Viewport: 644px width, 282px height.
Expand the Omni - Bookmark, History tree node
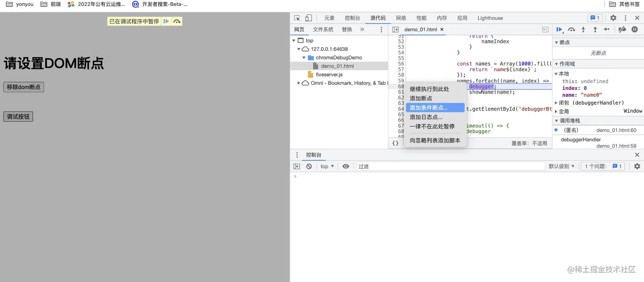(299, 83)
